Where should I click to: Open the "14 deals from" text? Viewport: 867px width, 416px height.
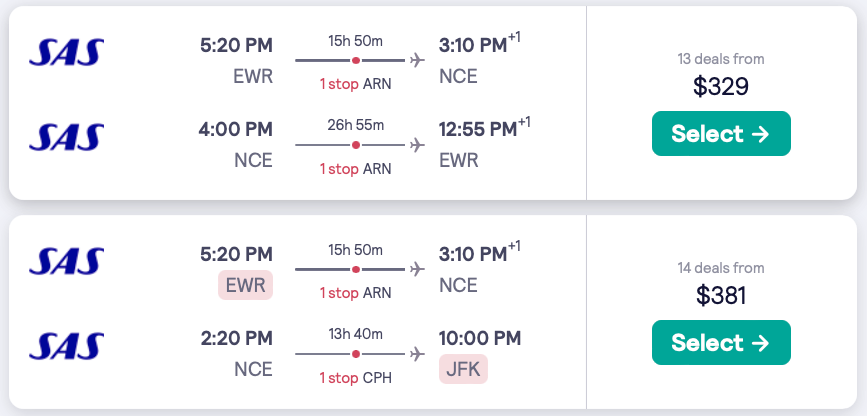coord(720,268)
